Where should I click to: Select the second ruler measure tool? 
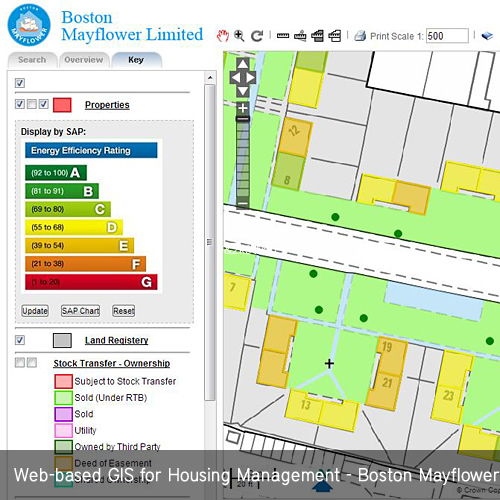click(300, 36)
